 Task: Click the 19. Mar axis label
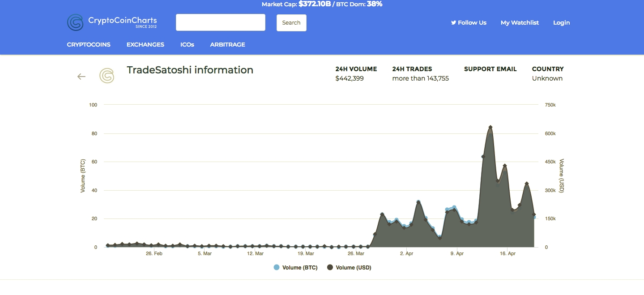(x=306, y=253)
